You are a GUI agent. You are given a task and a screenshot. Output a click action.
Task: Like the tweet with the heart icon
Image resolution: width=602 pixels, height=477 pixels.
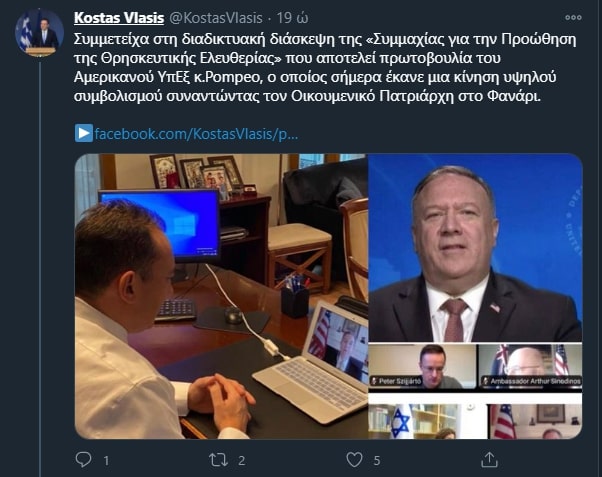[354, 459]
